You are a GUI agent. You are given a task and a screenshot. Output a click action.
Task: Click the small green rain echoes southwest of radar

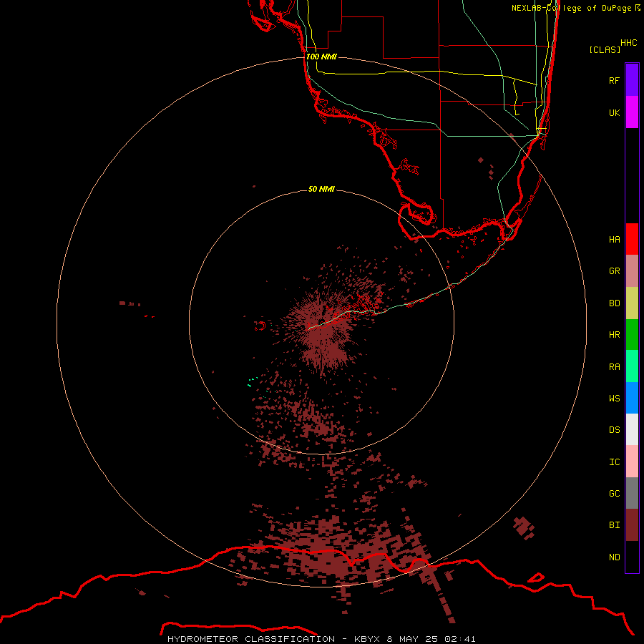tap(253, 382)
